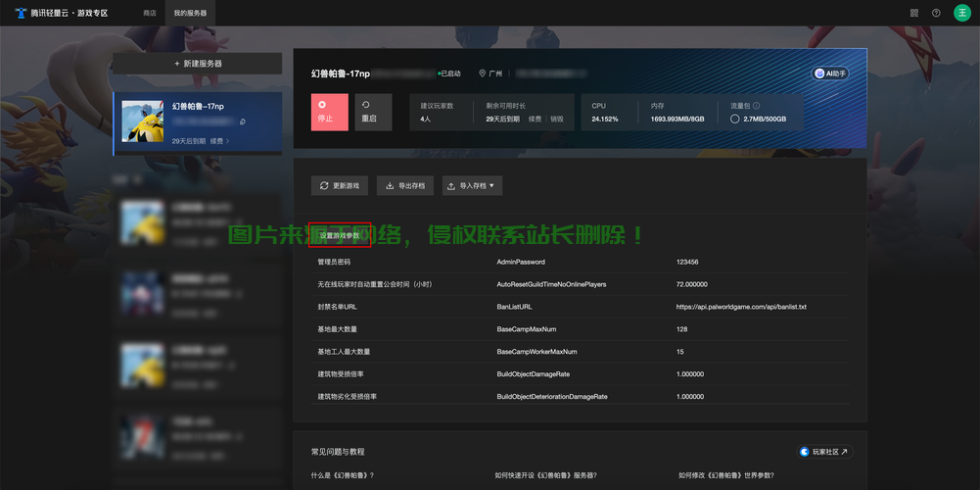Image resolution: width=980 pixels, height=490 pixels.
Task: Open FAQ 如何修改《幻兽帕鲁》世界参数?
Action: [x=726, y=475]
